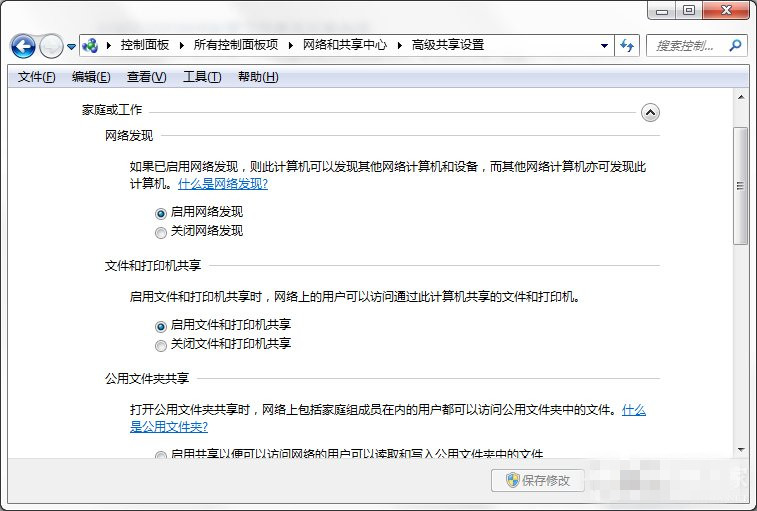Open the 文件(F) menu
Screen dimensions: 757x511
pos(37,77)
